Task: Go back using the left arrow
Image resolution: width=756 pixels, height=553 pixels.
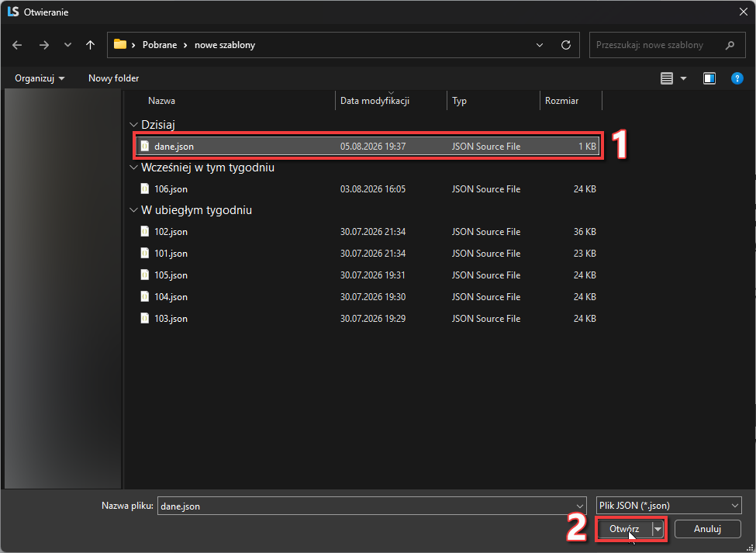Action: (17, 45)
